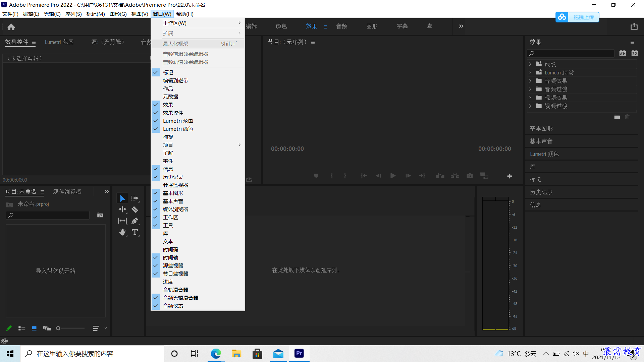The height and width of the screenshot is (362, 644).
Task: Expand the 预设 effects folder
Action: (x=530, y=64)
